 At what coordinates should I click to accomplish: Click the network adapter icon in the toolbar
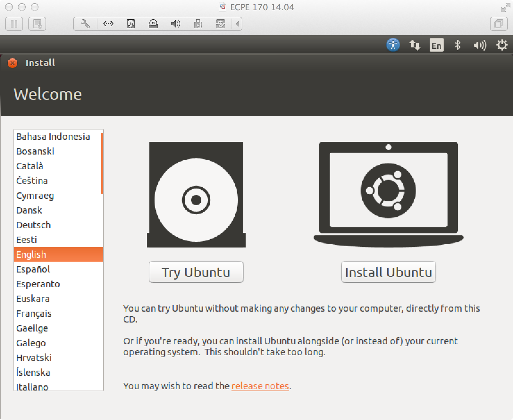[x=108, y=23]
